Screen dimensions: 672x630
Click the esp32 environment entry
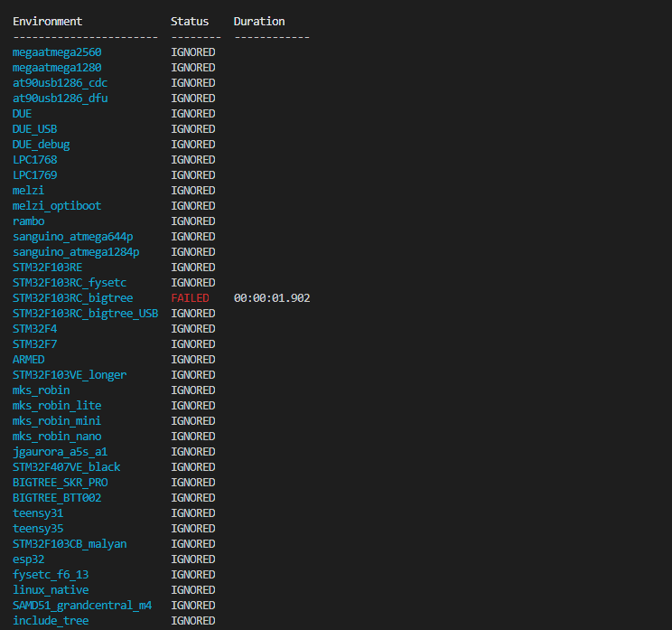pyautogui.click(x=28, y=559)
